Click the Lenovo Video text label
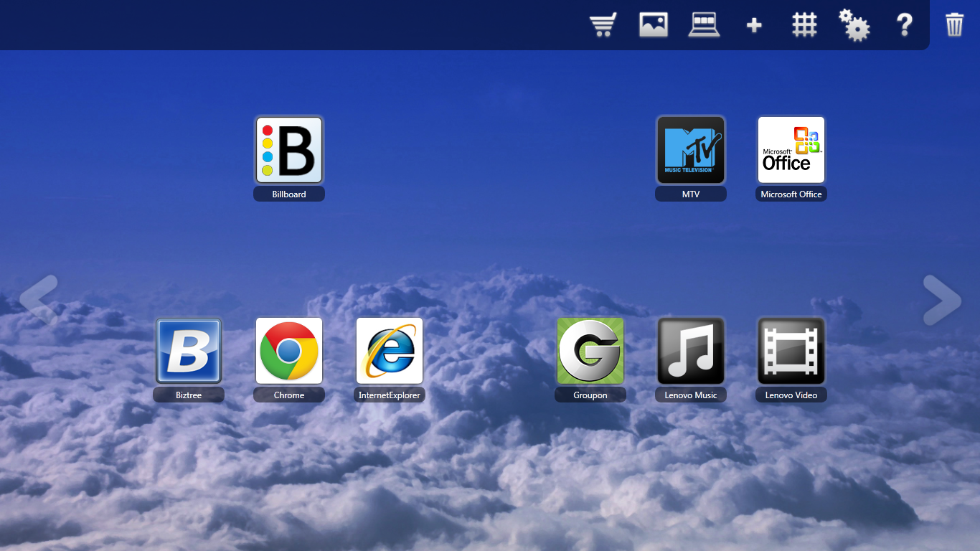This screenshot has width=980, height=551. 791,395
